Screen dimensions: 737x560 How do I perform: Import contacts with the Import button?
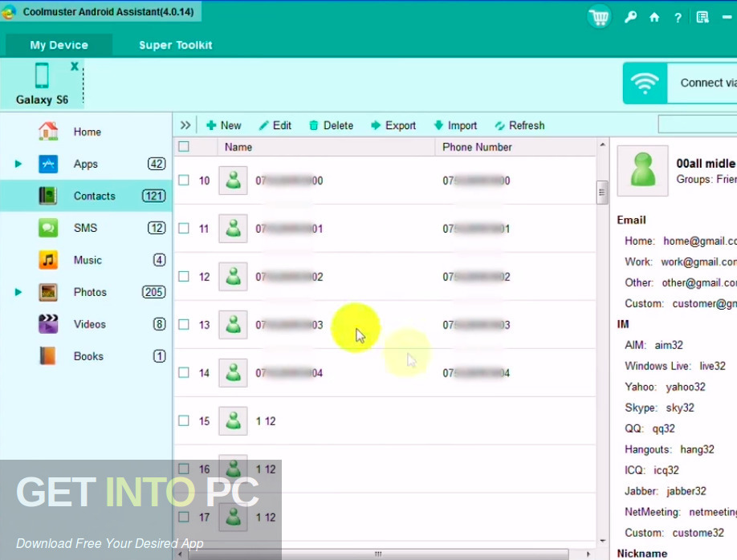455,125
